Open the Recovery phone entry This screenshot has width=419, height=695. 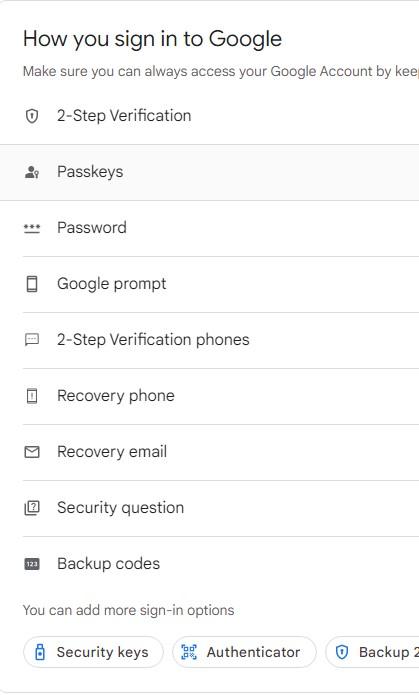pos(221,396)
